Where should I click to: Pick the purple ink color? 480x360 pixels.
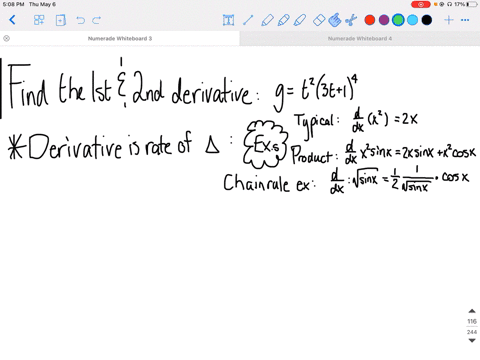pyautogui.click(x=384, y=20)
